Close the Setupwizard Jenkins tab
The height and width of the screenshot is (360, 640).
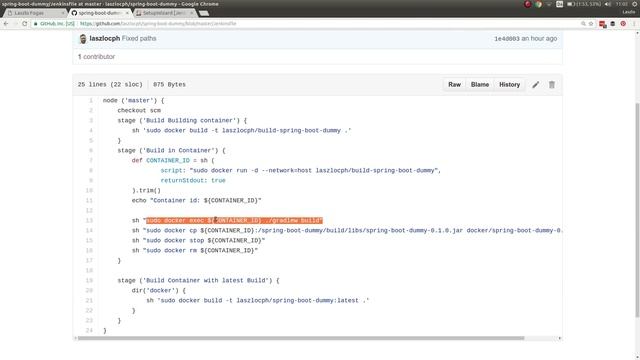(x=191, y=13)
